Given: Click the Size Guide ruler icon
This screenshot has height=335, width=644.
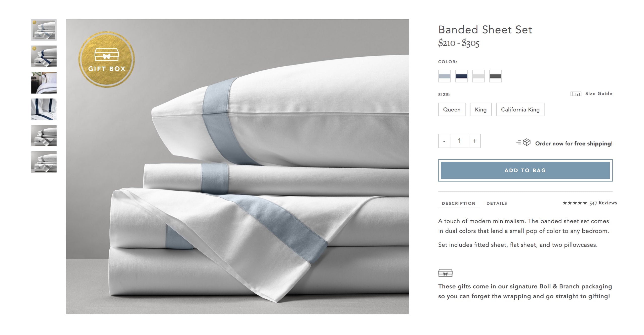Looking at the screenshot, I should tap(576, 94).
